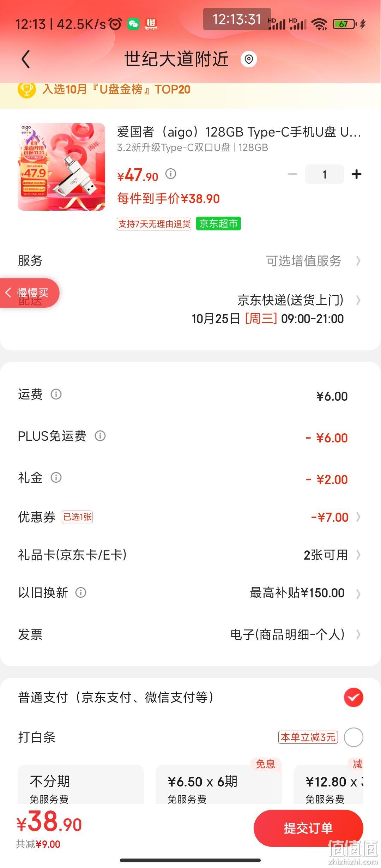
Task: Open the location pin icon
Action: [x=249, y=59]
